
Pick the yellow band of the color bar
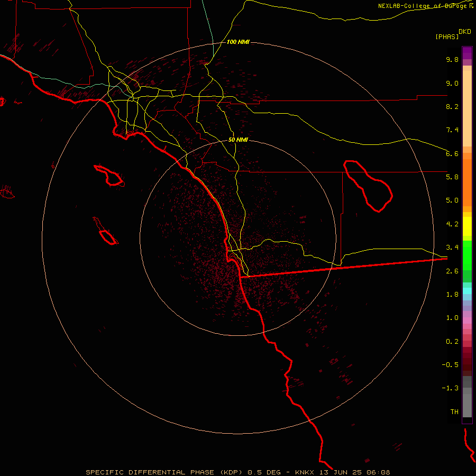(467, 226)
